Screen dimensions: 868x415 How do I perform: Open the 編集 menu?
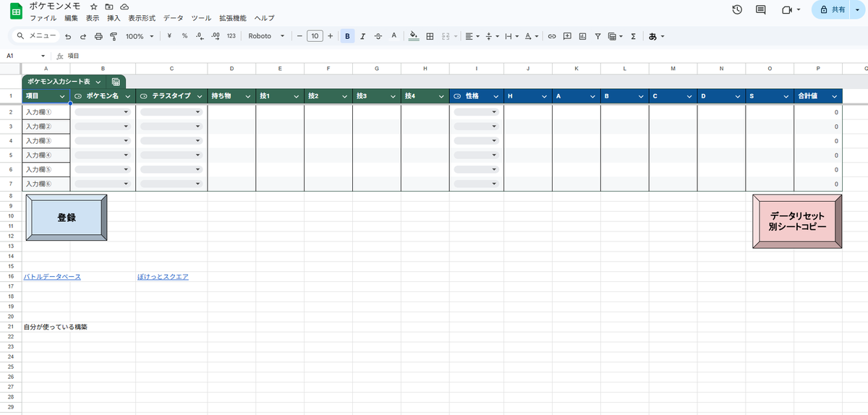point(71,17)
